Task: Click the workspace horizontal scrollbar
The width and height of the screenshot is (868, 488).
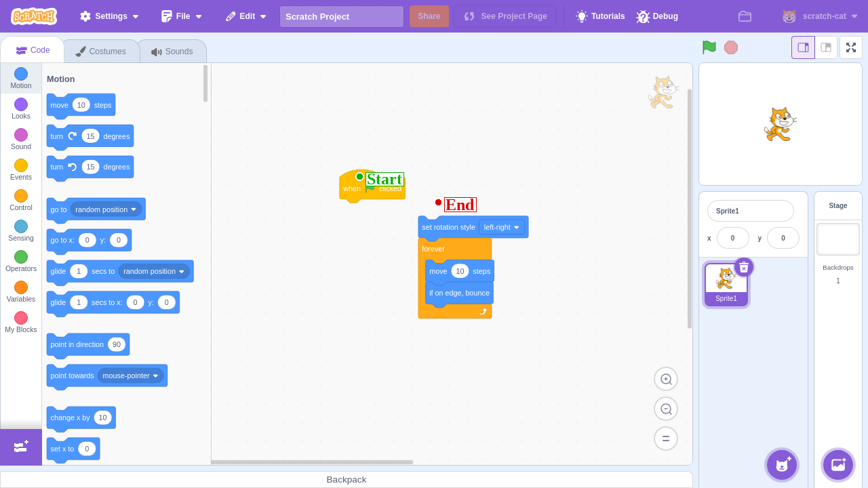Action: [x=312, y=462]
